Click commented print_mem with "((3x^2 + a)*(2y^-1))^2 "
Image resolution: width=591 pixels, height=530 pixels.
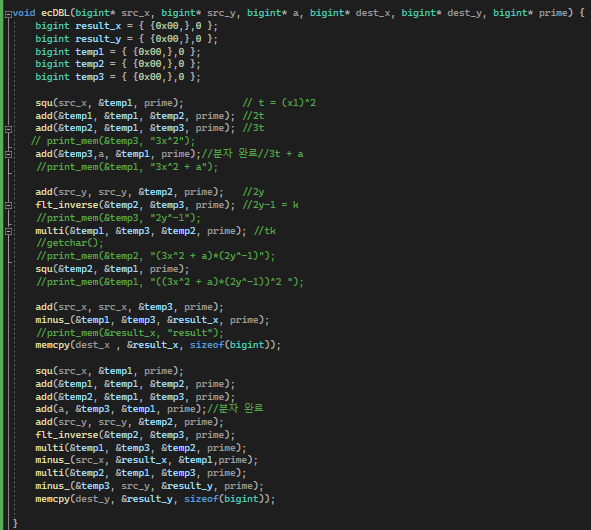(x=170, y=282)
